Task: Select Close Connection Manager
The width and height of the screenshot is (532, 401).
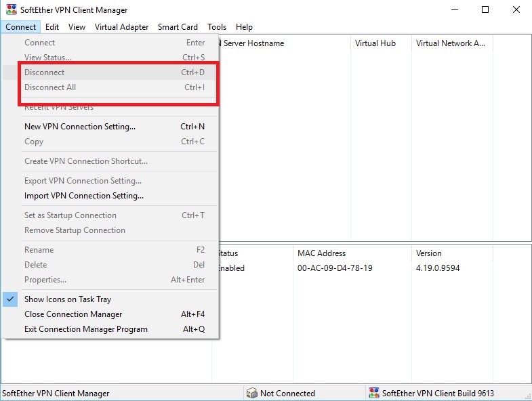Action: tap(110, 314)
